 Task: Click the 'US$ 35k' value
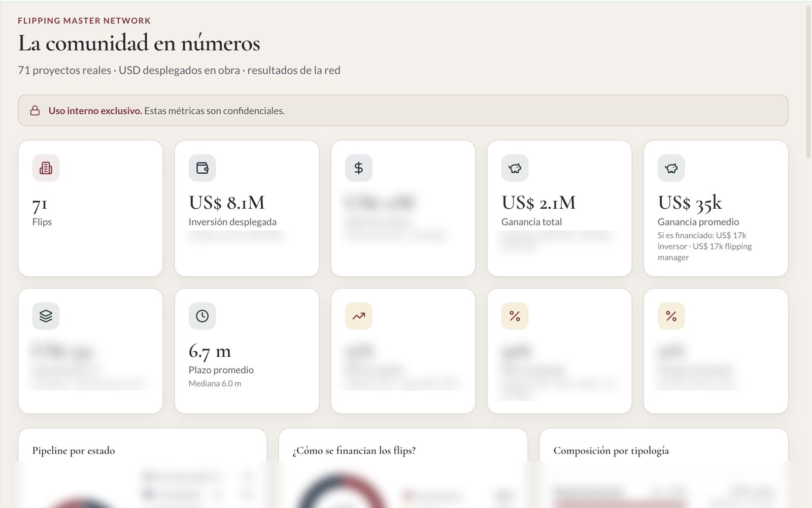click(690, 203)
